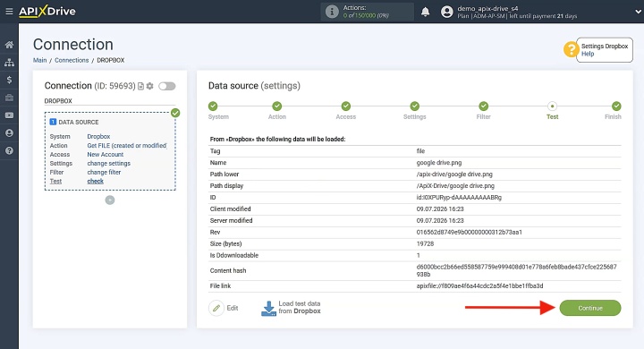Open the home icon in sidebar
The height and width of the screenshot is (349, 644).
pos(9,45)
